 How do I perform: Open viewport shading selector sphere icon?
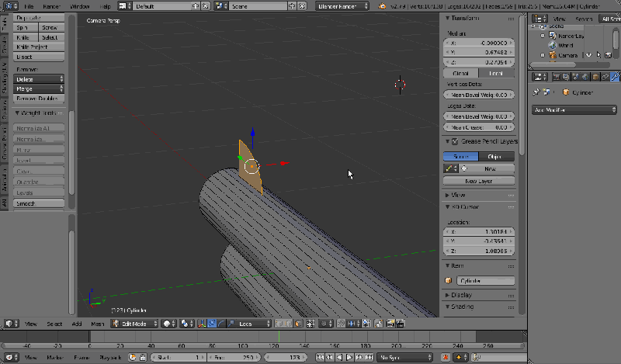tap(169, 324)
